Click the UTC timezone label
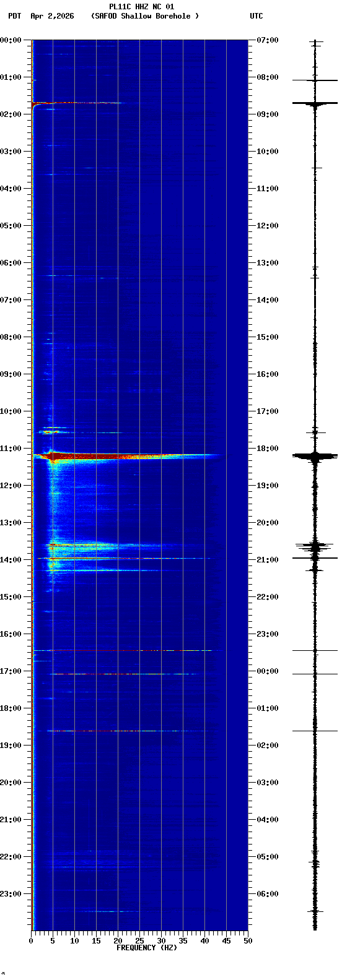This screenshot has width=342, height=980. 256,16
